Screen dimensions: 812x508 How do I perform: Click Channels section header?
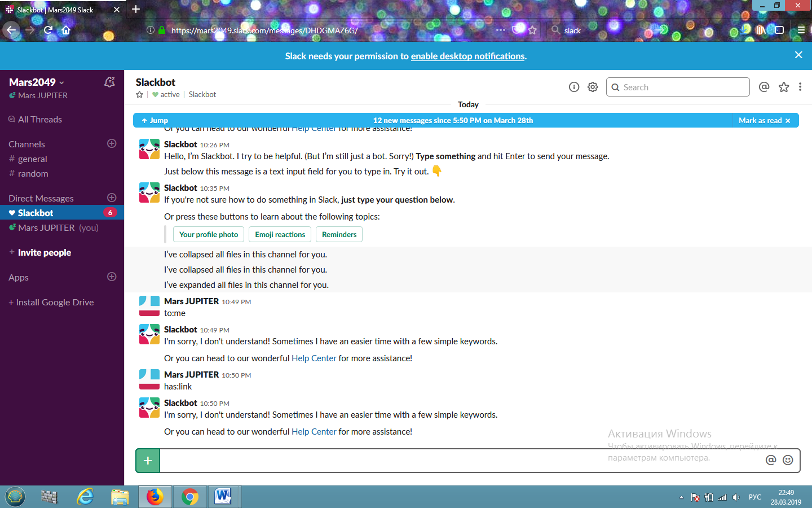(x=27, y=144)
